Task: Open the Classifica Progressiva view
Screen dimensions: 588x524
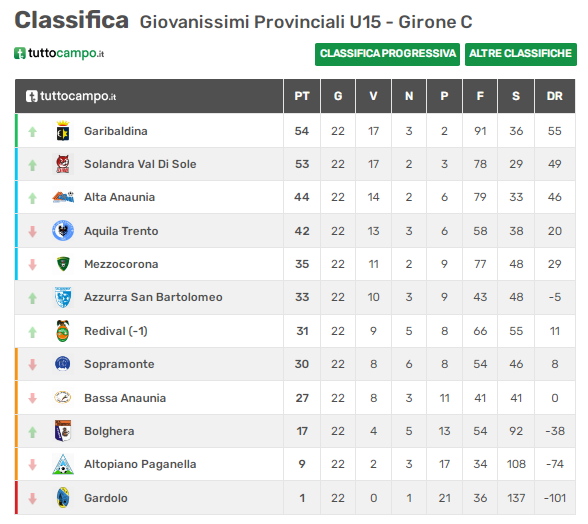Action: click(387, 54)
